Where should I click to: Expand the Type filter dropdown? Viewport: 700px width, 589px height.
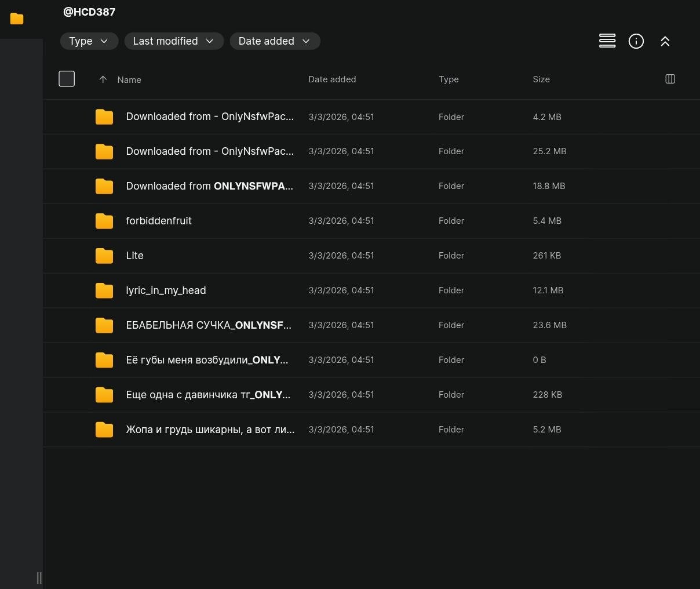(89, 41)
